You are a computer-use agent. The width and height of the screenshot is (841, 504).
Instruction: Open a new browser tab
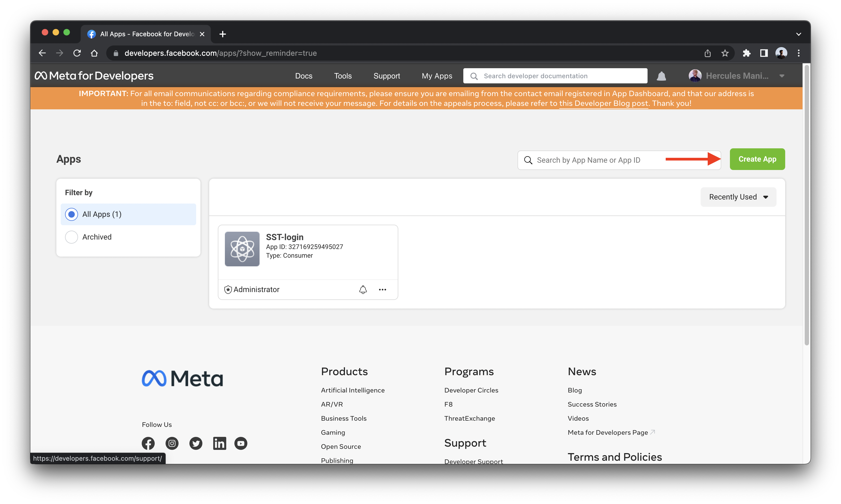pos(223,34)
